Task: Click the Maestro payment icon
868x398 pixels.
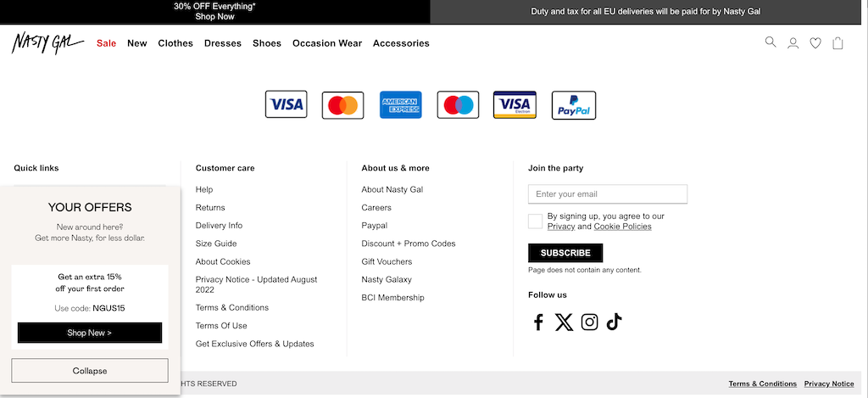Action: [x=458, y=104]
